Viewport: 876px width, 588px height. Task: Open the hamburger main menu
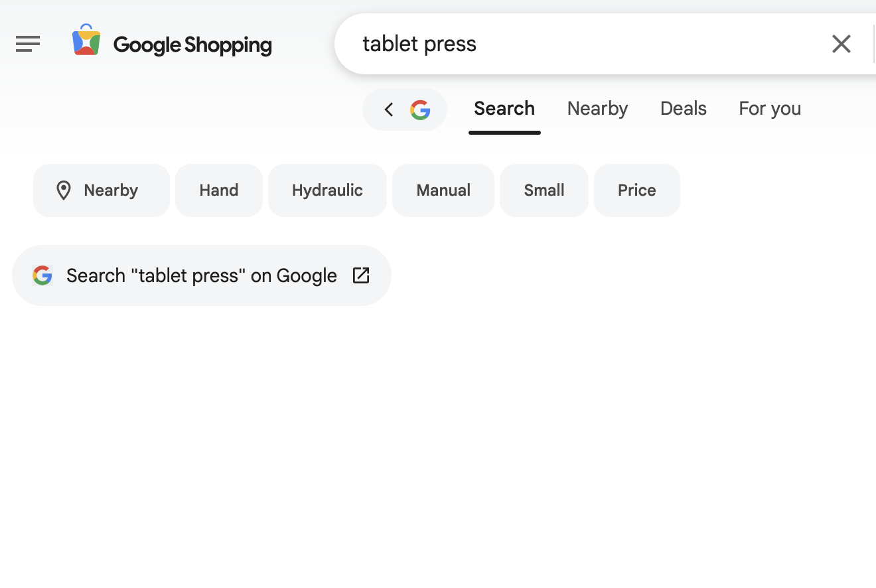point(28,44)
